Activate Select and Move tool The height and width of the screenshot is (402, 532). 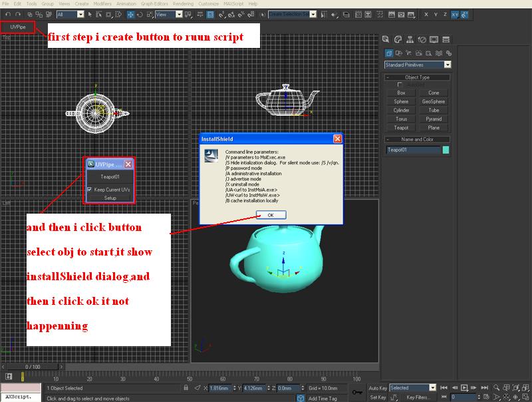[130, 15]
